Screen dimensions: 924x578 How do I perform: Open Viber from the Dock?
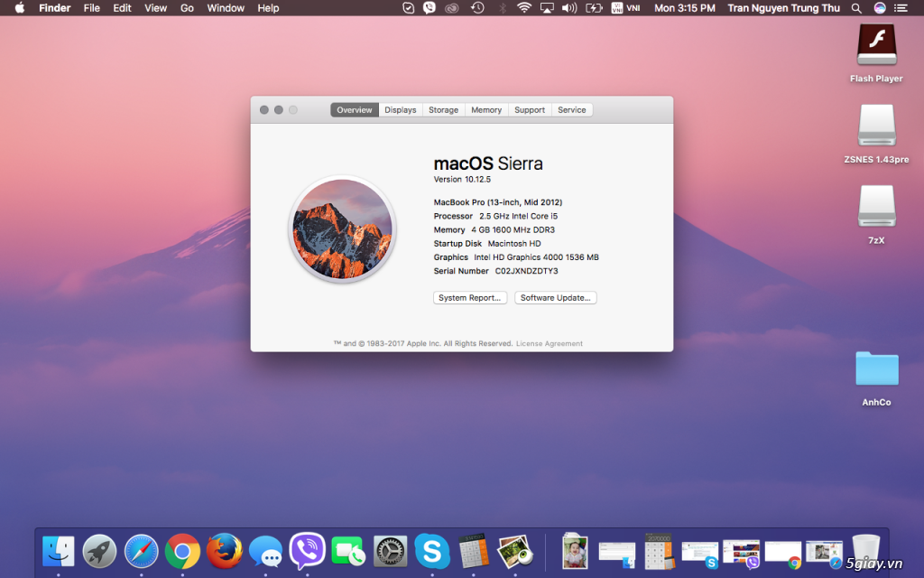pyautogui.click(x=307, y=551)
